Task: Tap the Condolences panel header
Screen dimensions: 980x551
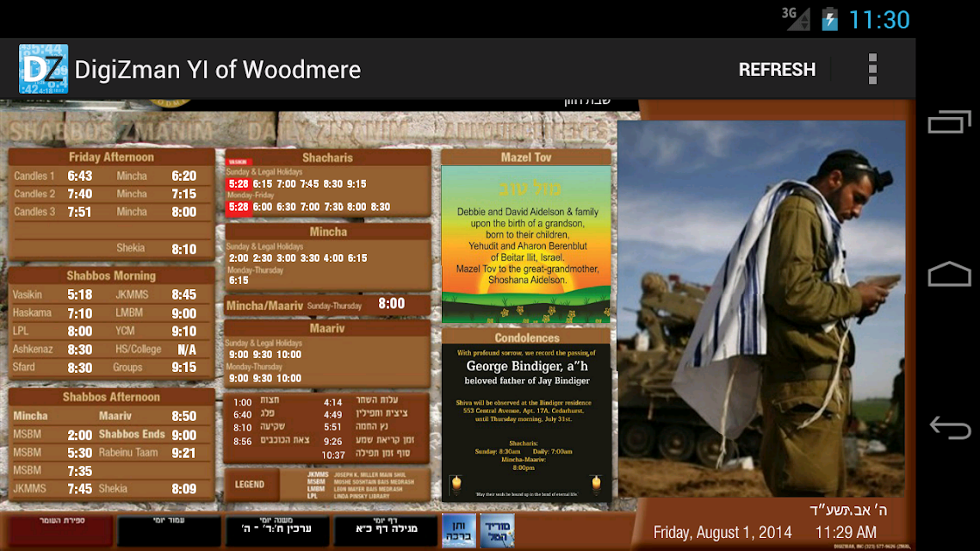Action: coord(526,337)
